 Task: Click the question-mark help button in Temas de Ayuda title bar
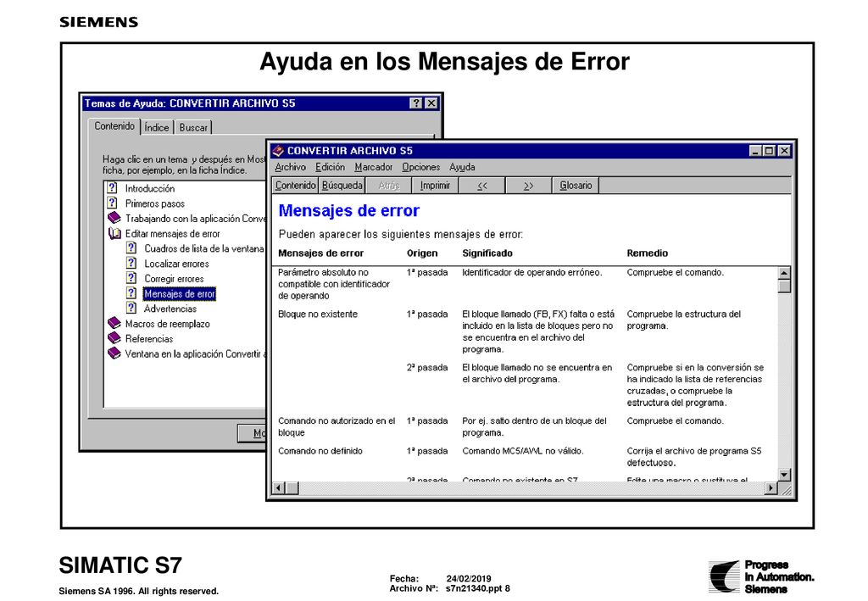[415, 103]
